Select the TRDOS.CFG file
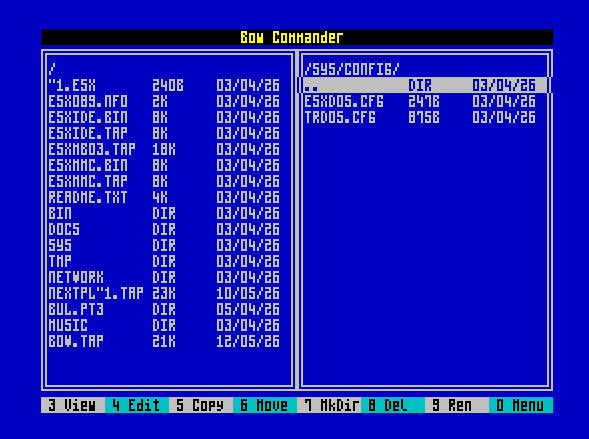Viewport: 589px width, 439px height. tap(424, 117)
